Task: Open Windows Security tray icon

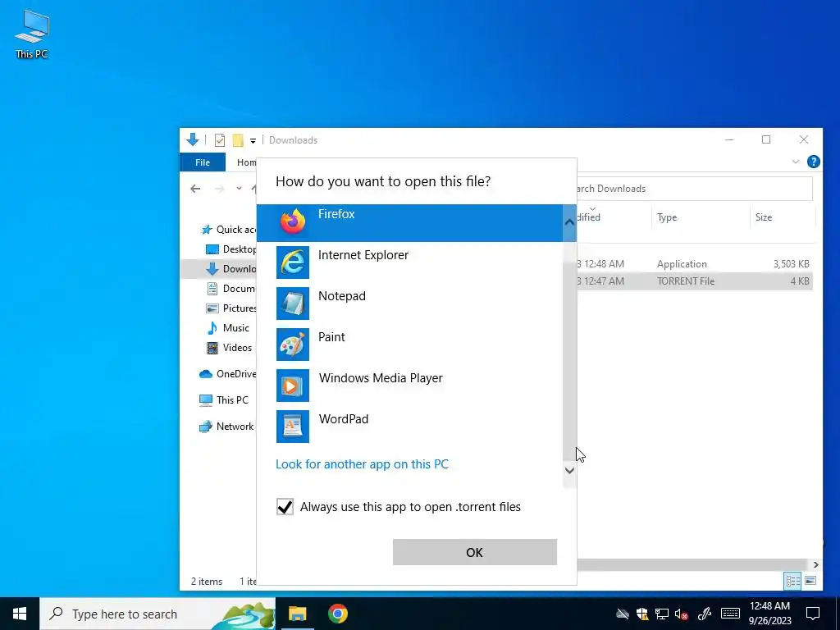Action: (641, 614)
